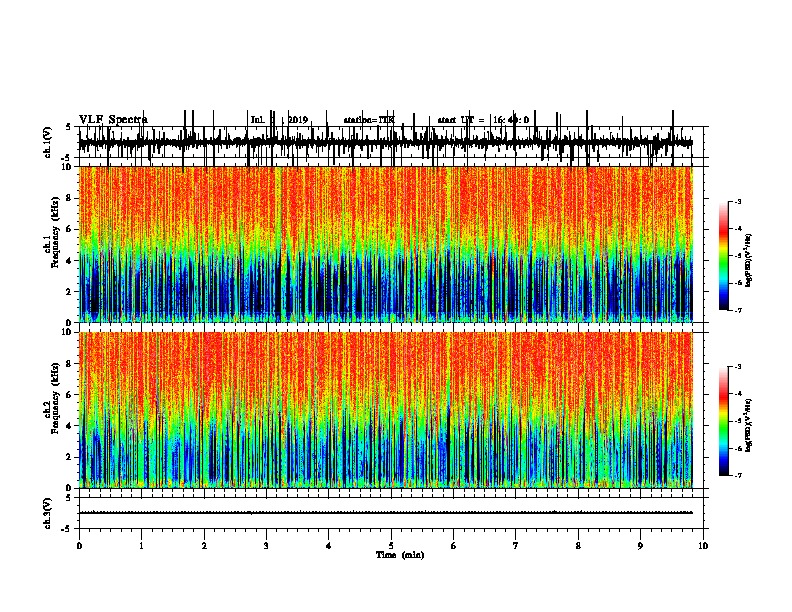Click the "2" kHz tick on ch.1 spectrogram
This screenshot has height=612, width=792.
click(70, 291)
